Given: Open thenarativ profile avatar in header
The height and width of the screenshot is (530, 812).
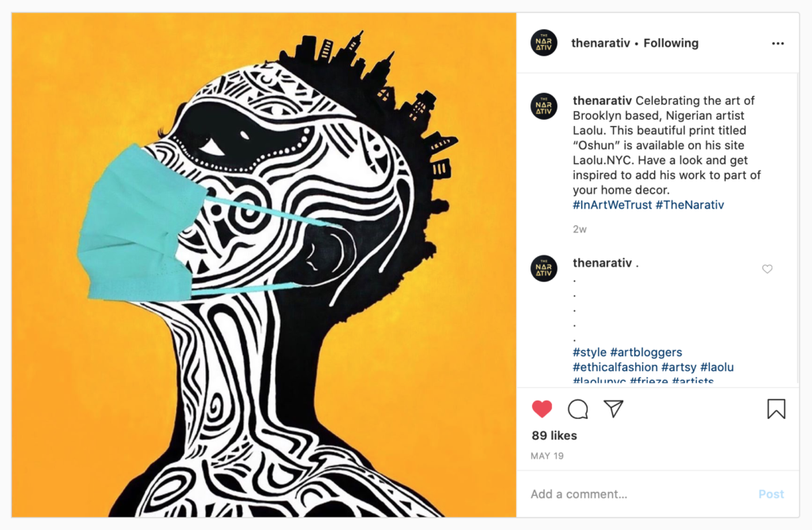Looking at the screenshot, I should coord(544,43).
